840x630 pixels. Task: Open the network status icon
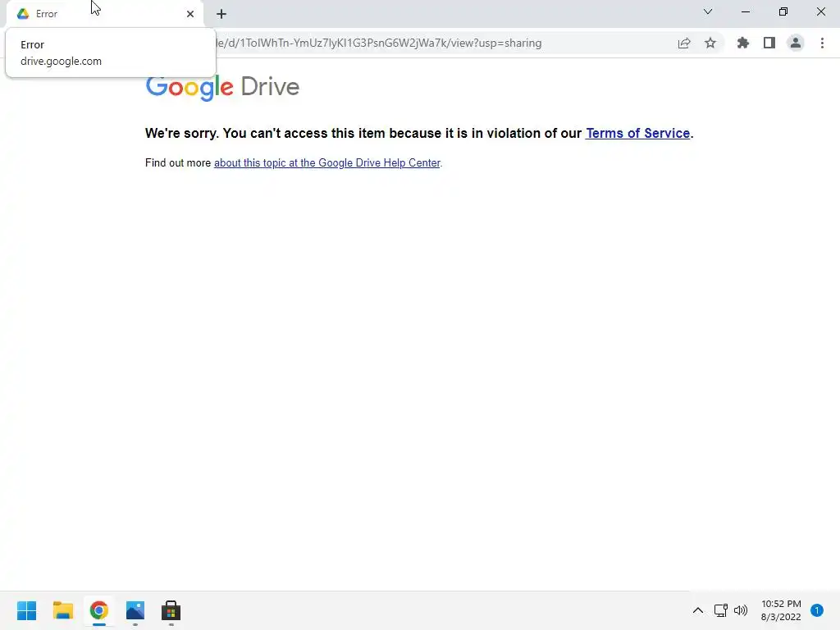point(721,610)
